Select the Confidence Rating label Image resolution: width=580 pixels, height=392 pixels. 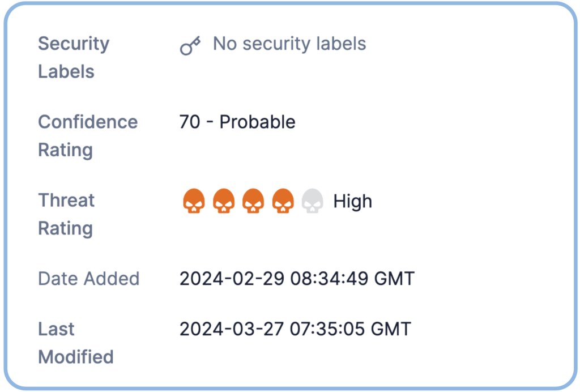pyautogui.click(x=88, y=136)
